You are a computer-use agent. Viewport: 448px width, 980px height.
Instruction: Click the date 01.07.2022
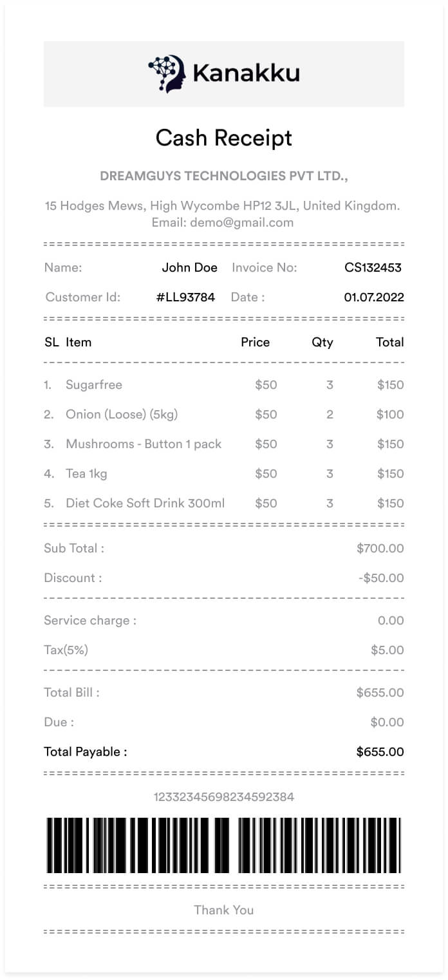pos(374,297)
